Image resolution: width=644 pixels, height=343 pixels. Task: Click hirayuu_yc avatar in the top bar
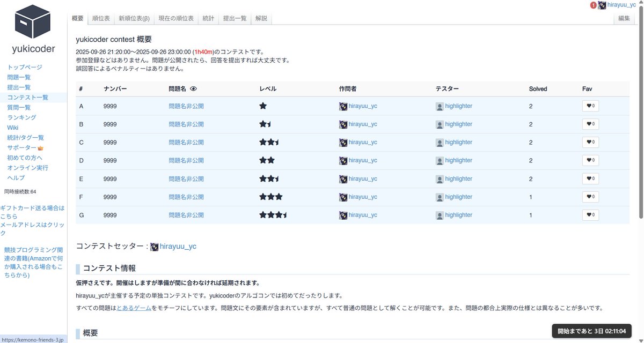[x=602, y=5]
